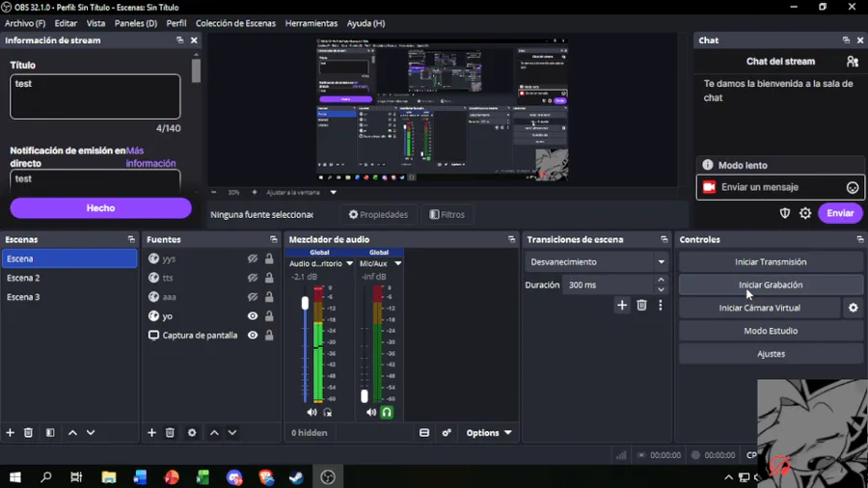Toggle lock on aaa source

click(x=269, y=297)
